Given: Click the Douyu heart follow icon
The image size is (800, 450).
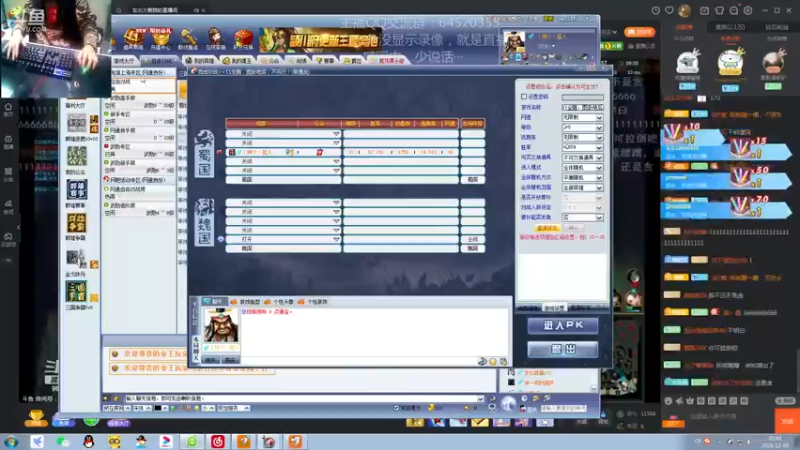Looking at the screenshot, I should [669, 10].
